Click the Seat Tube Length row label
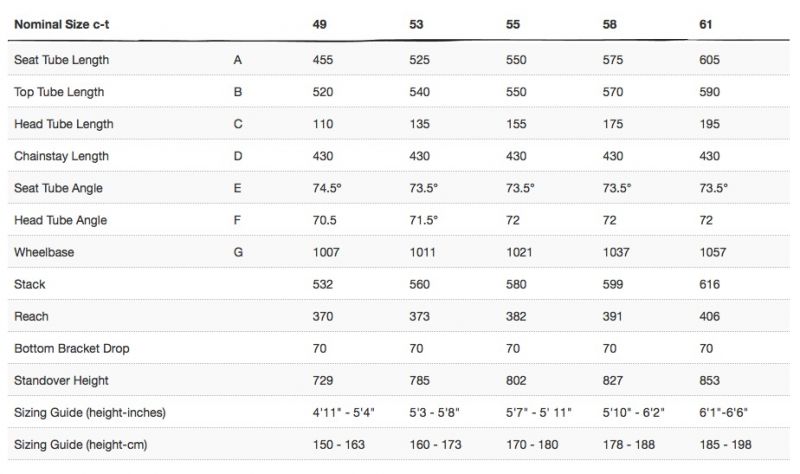800x474 pixels. pyautogui.click(x=61, y=60)
